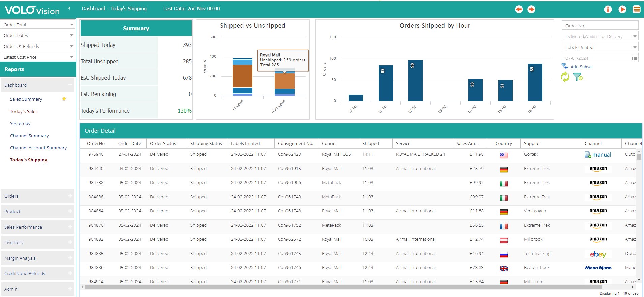Collapse the left sidebar panel arrow
The height and width of the screenshot is (297, 644).
69,8
